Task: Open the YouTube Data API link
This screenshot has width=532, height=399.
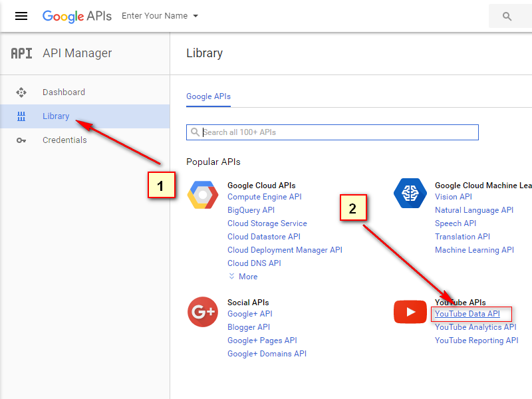Action: tap(467, 314)
